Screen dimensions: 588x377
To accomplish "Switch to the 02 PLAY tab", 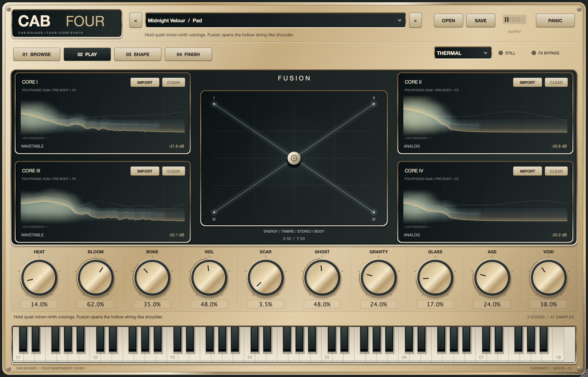I will coord(87,54).
